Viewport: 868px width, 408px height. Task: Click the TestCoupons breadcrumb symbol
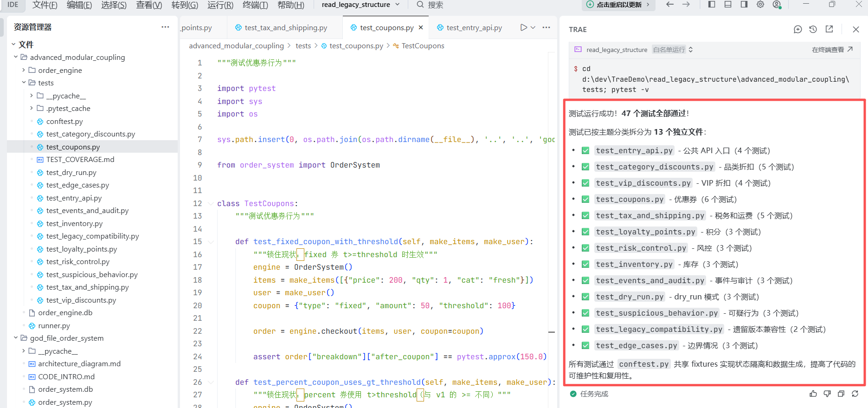click(423, 45)
